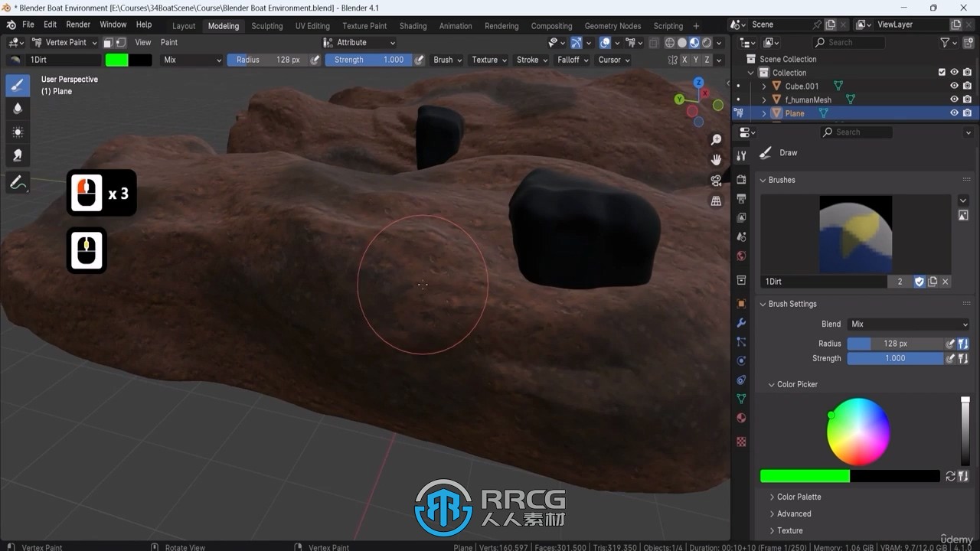Expand the Advanced panel
Viewport: 980px width, 551px height.
[772, 514]
